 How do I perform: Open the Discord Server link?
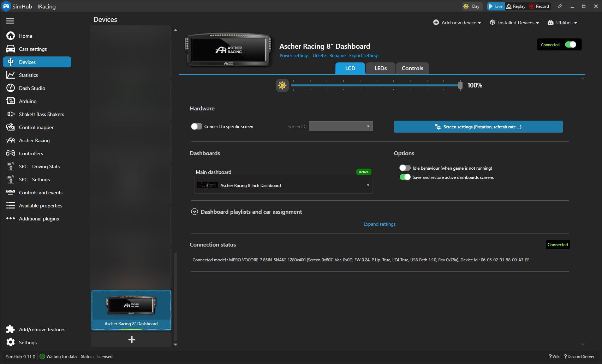coord(579,357)
